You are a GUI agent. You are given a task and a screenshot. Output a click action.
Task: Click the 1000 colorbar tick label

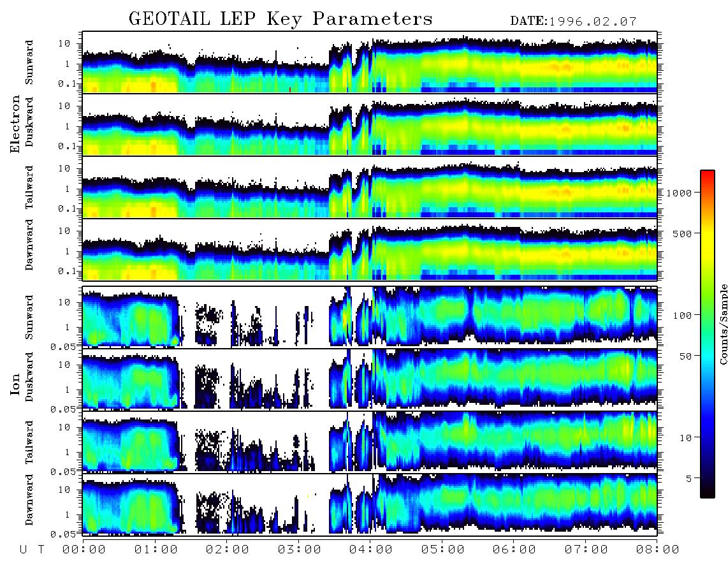click(x=679, y=193)
